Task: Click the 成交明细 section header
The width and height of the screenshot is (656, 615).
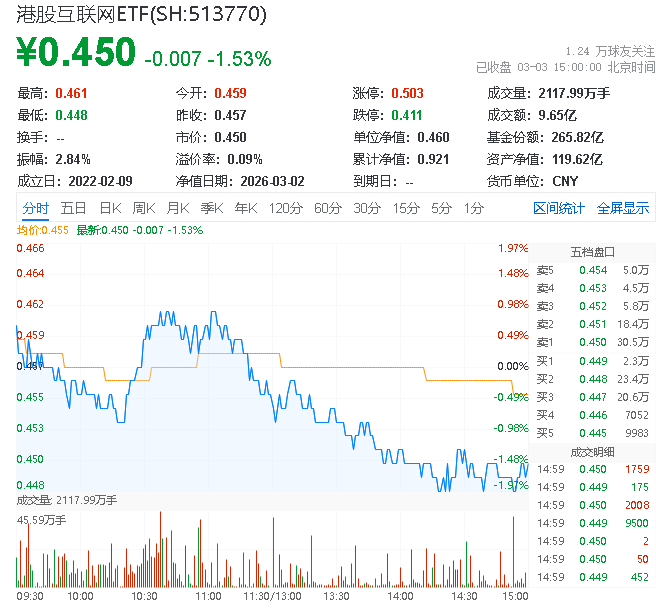Action: click(x=592, y=450)
